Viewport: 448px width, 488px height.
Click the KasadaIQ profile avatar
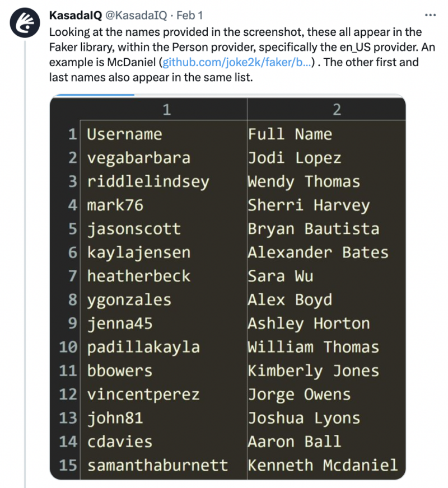click(25, 21)
